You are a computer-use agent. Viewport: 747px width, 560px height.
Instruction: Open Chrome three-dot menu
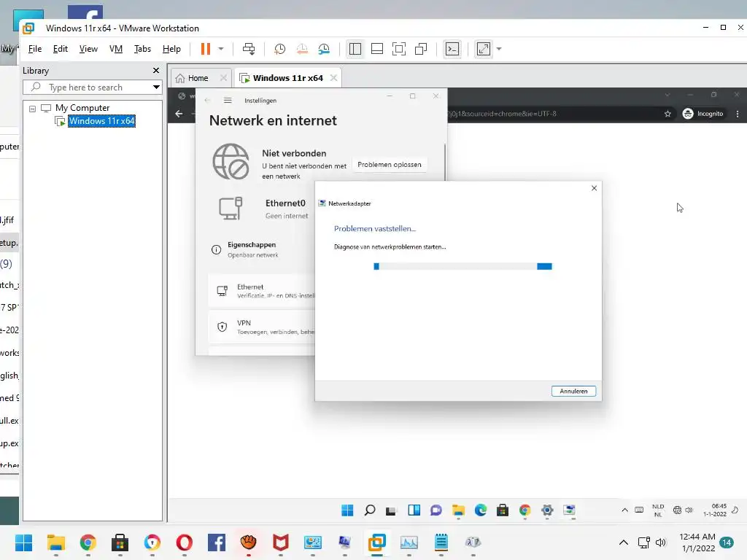coord(738,114)
